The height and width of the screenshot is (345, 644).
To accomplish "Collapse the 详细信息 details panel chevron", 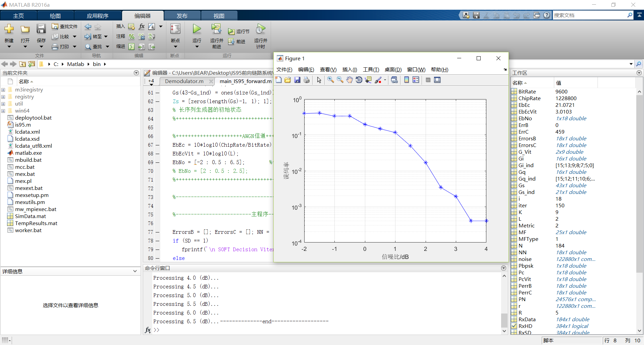I will (135, 271).
